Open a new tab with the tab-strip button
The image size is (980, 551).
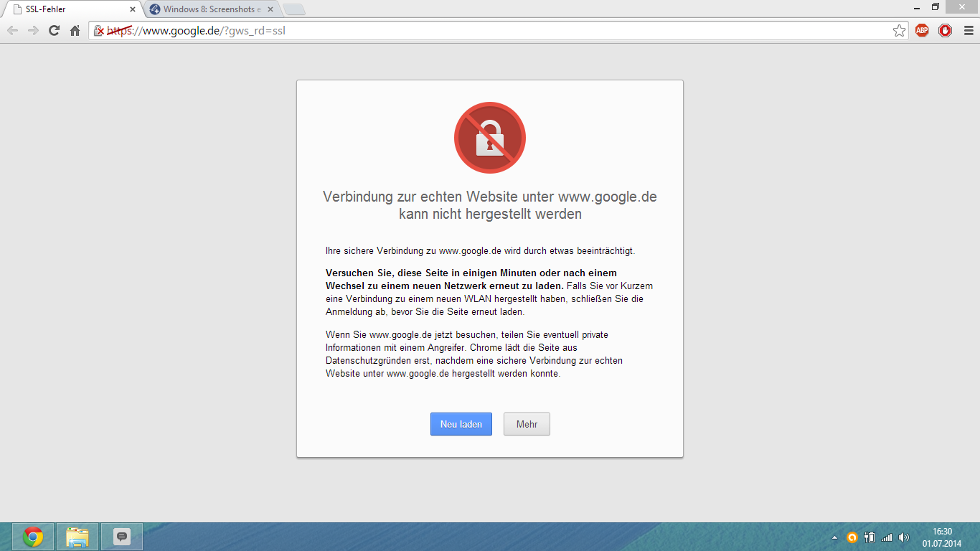click(294, 9)
